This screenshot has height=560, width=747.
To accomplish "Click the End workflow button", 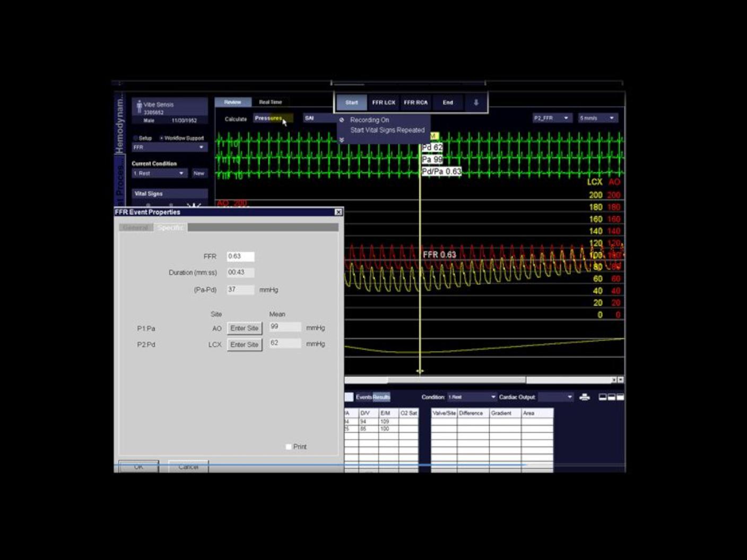I will [x=448, y=102].
